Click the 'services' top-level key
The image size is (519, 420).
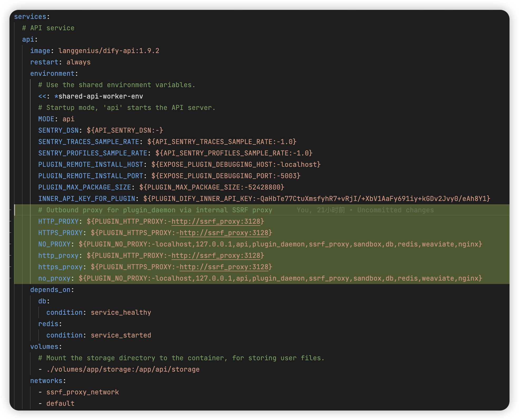30,17
